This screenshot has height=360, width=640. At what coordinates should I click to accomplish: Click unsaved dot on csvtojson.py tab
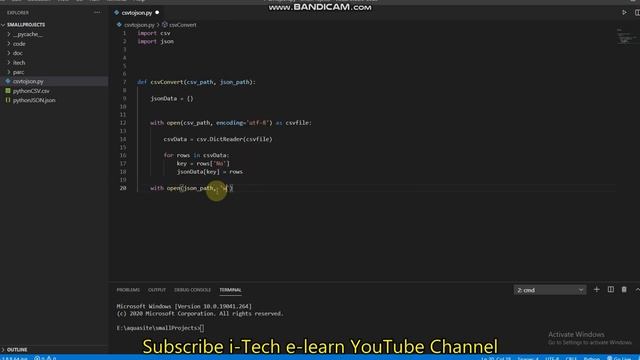click(x=157, y=13)
